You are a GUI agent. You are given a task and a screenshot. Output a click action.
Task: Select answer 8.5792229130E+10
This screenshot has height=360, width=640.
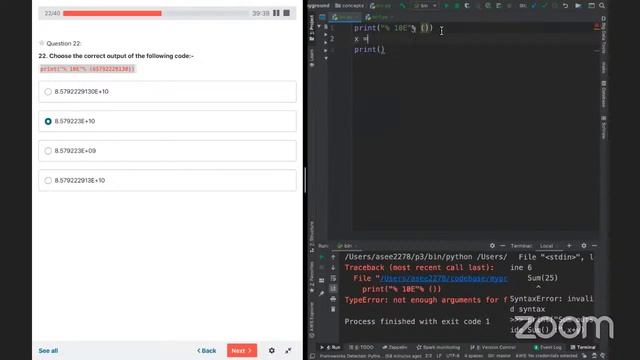(167, 91)
